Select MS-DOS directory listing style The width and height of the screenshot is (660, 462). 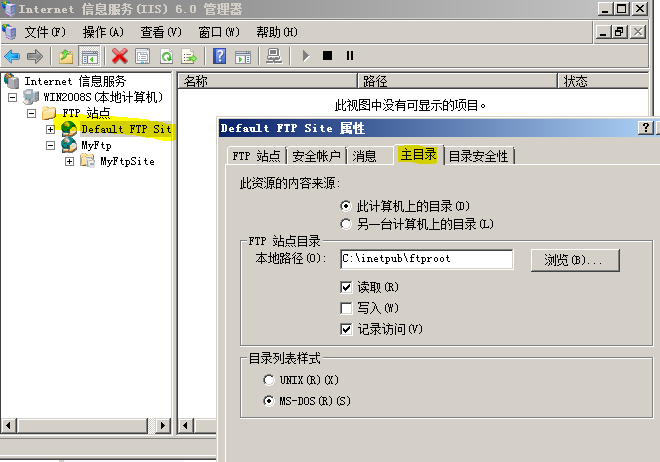[269, 401]
